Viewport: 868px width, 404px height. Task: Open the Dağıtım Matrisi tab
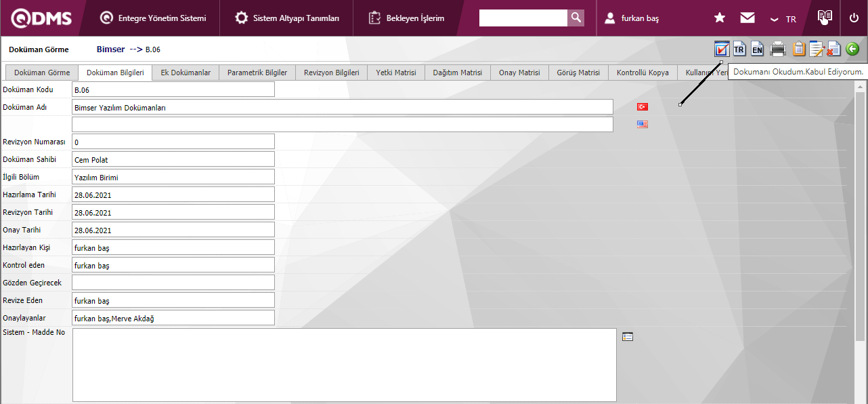tap(458, 73)
